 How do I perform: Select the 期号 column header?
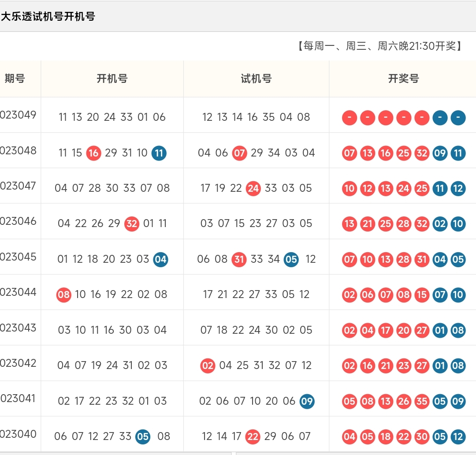pos(15,78)
